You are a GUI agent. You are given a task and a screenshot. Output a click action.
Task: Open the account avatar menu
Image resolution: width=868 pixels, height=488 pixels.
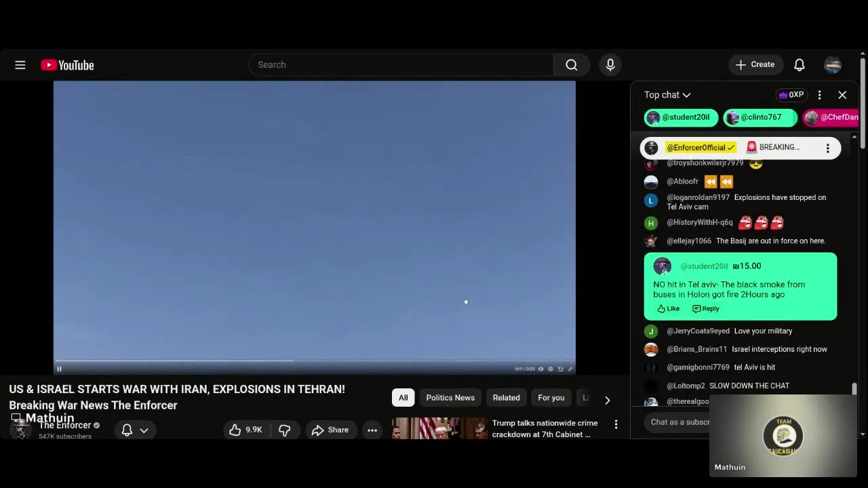[x=833, y=65]
